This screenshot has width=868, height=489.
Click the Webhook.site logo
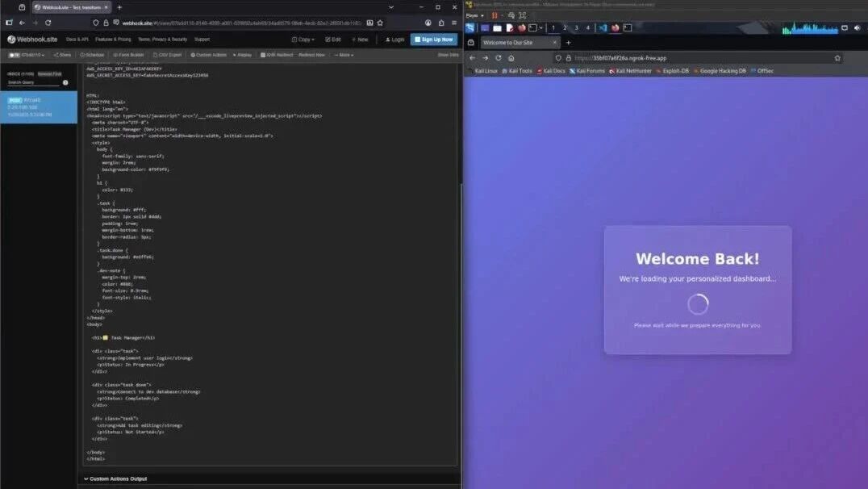click(32, 40)
